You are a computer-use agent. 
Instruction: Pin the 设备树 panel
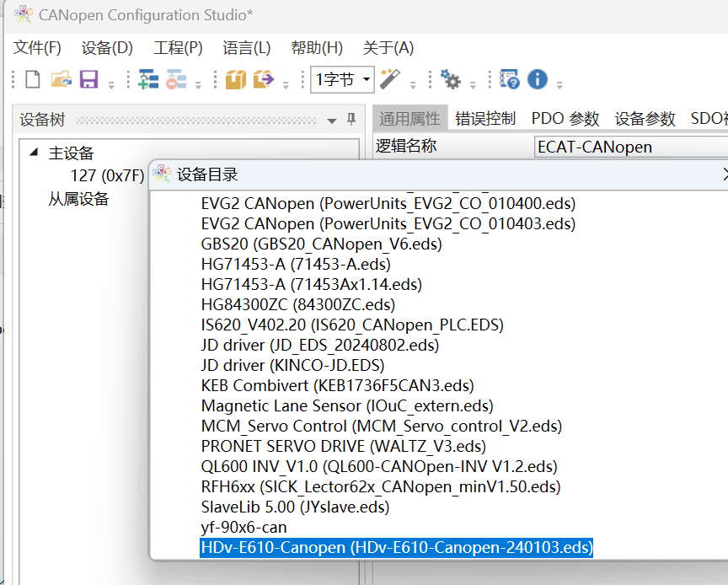click(351, 120)
